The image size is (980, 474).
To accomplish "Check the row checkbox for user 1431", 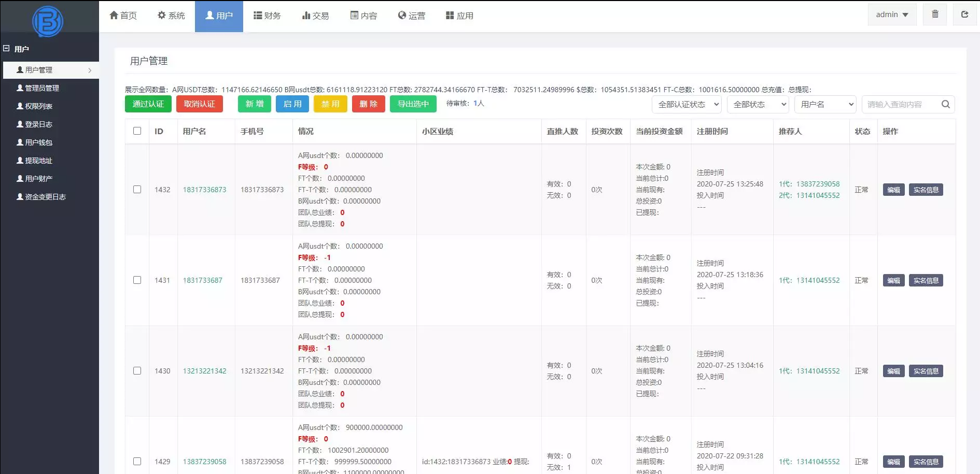I will click(137, 280).
